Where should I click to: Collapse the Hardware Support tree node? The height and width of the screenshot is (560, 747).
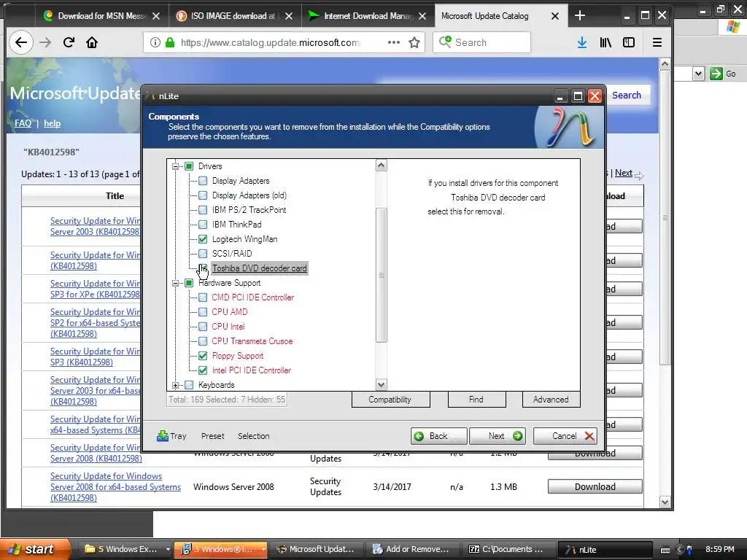[x=175, y=283]
